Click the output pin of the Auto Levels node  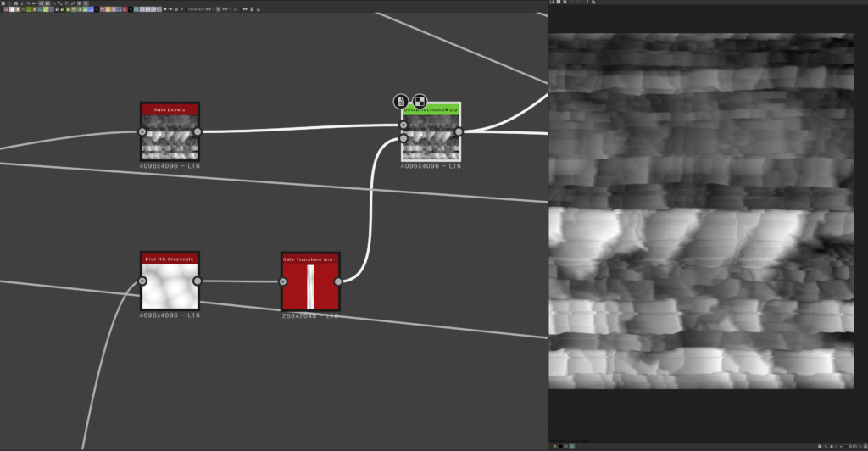click(197, 131)
